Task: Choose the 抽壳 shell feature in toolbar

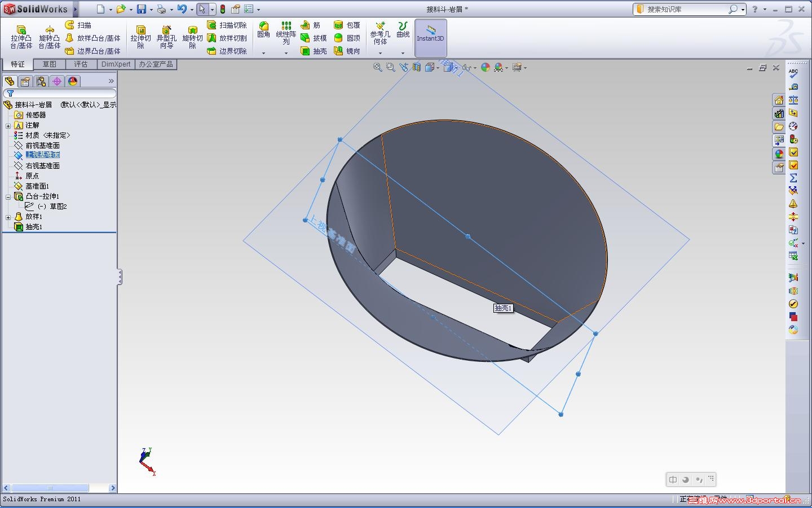Action: pos(314,51)
